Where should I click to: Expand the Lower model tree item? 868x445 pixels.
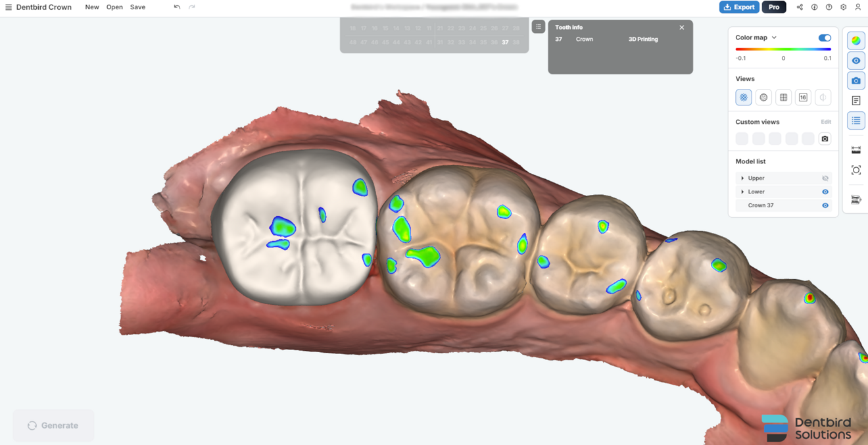pos(744,192)
